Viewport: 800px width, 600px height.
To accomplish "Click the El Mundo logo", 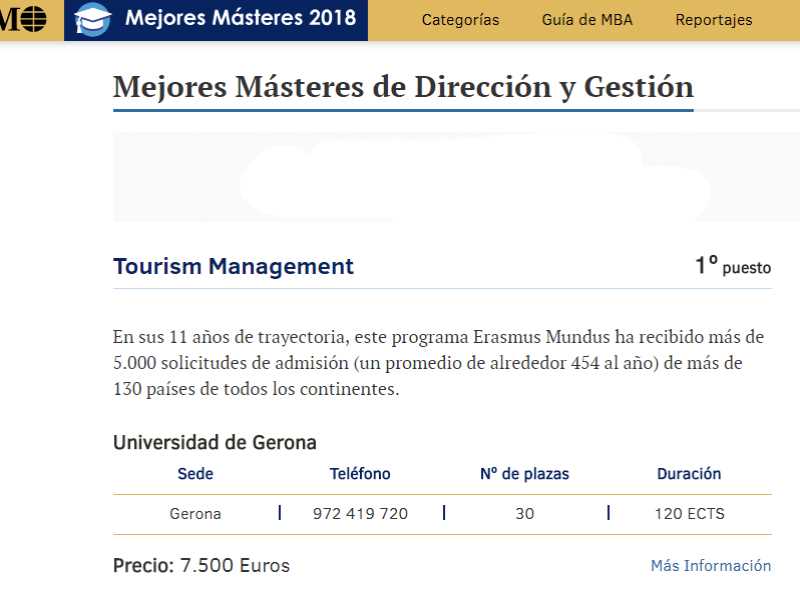I will pos(24,19).
